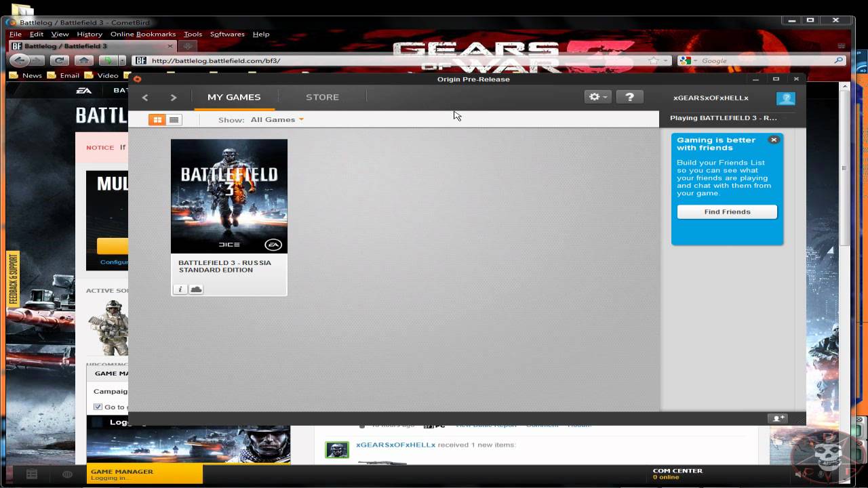
Task: Click the EA logo on Battlelog page
Action: (84, 90)
